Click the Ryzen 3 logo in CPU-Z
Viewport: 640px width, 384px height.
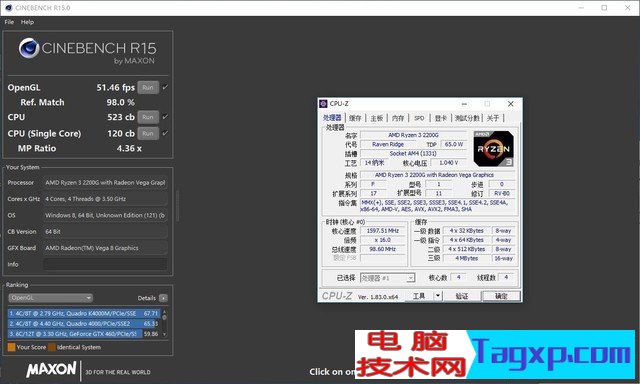493,148
